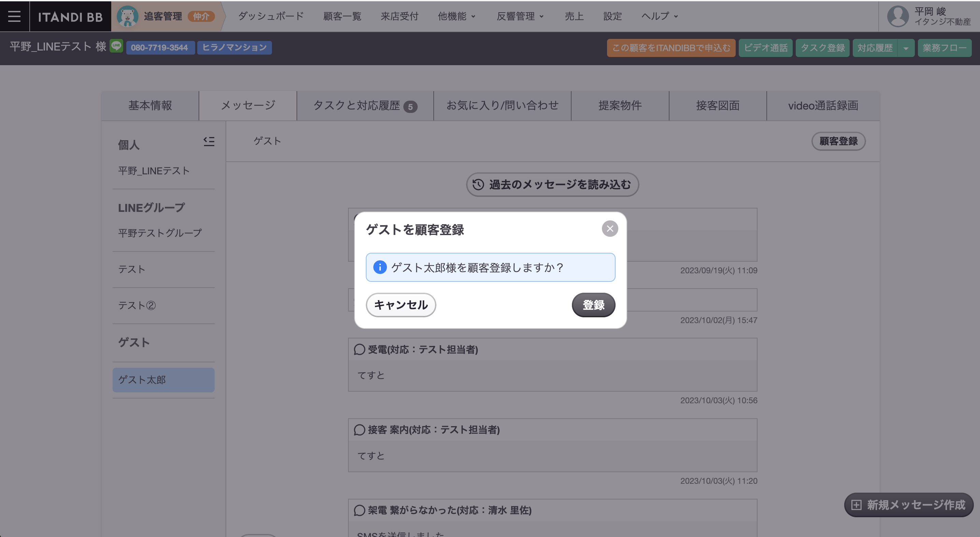Click the 顧客登録 button
Screen dimensions: 980x537
[x=838, y=141]
